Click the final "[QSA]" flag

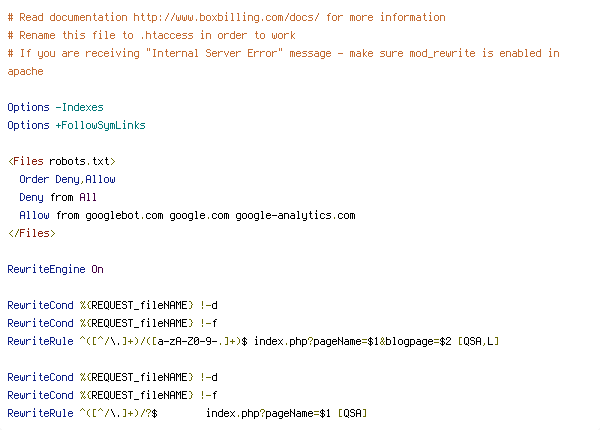(352, 413)
